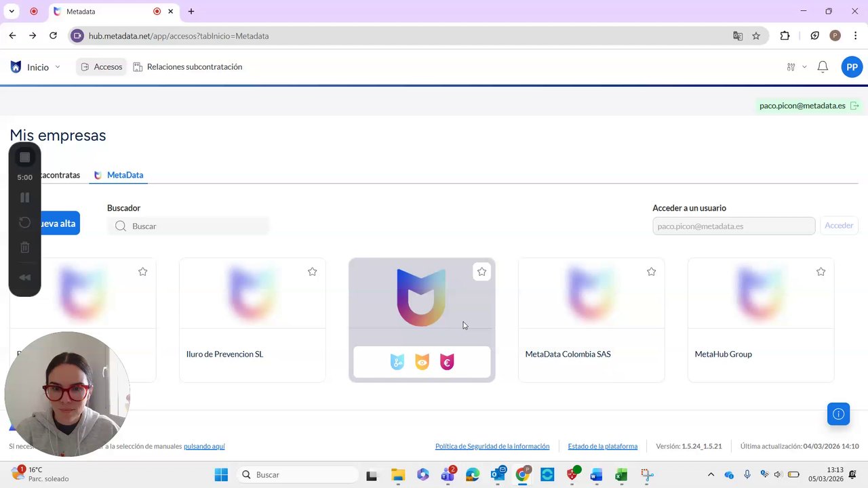Screen dimensions: 868x488
Task: Stop the screen recording overlay
Action: (x=24, y=157)
